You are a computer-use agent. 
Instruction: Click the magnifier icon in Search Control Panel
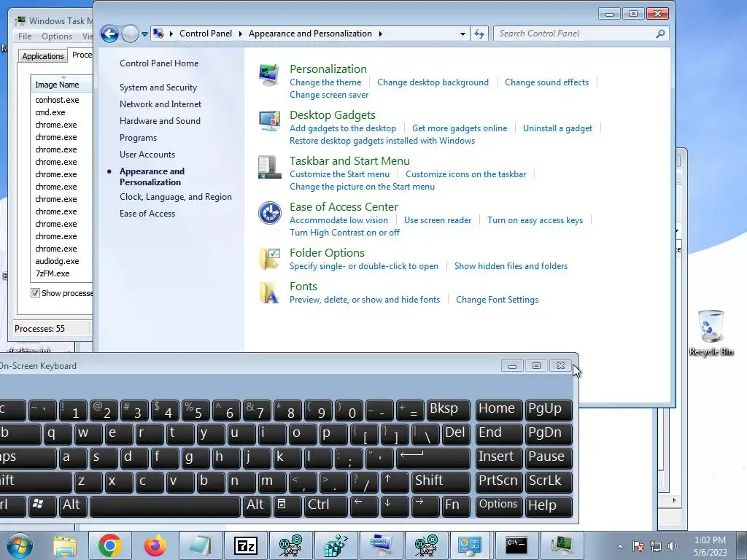point(660,34)
